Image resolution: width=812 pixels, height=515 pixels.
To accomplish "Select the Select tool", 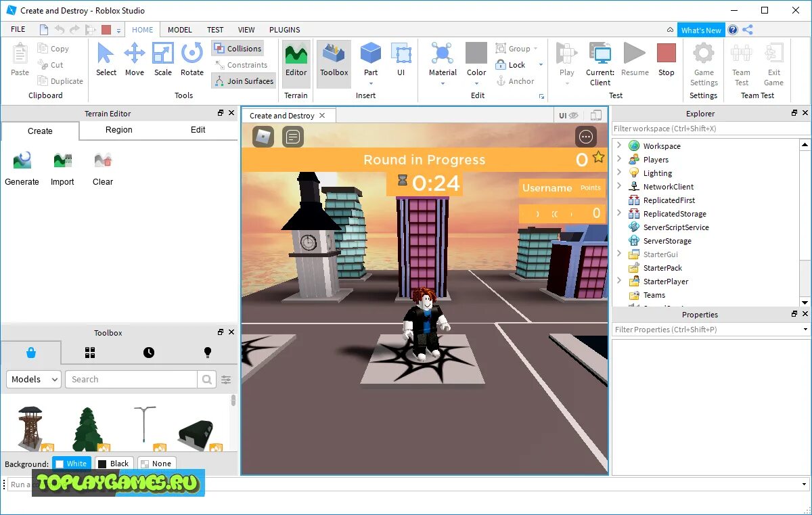I will [x=106, y=59].
